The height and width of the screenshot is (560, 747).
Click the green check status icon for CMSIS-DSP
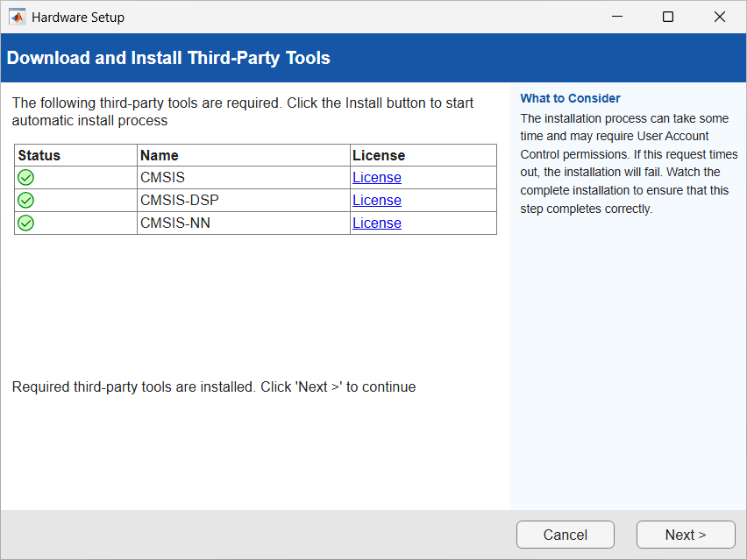tap(25, 201)
